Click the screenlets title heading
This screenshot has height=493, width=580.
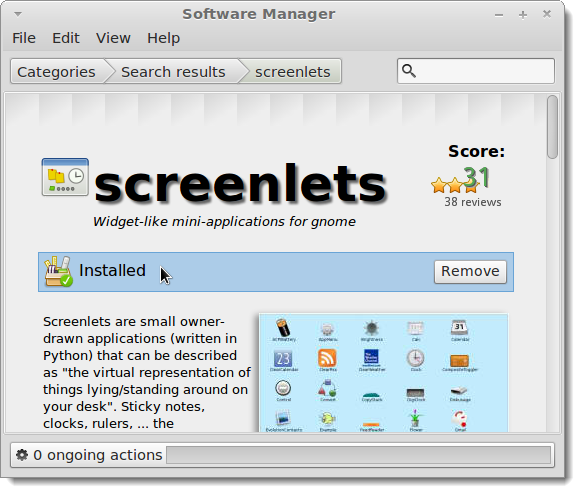pos(240,184)
